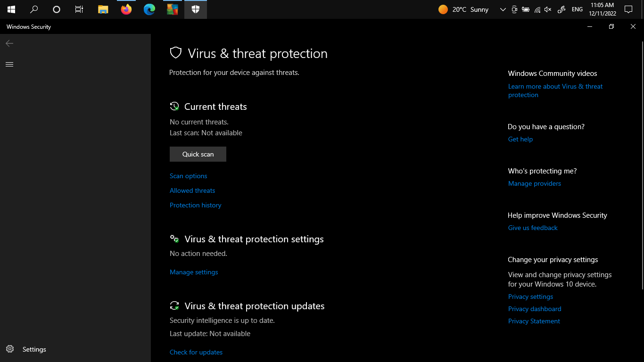Viewport: 644px width, 362px height.
Task: Open Task View in the taskbar
Action: coord(79,9)
